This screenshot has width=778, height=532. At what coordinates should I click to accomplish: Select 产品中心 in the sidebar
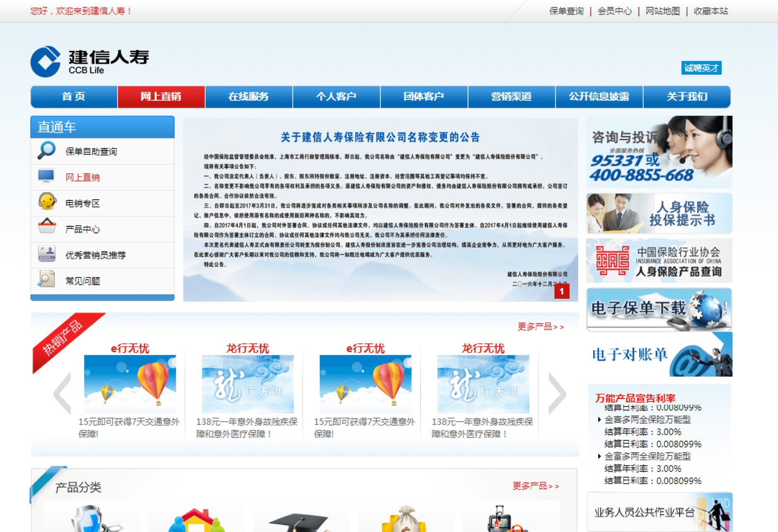tap(102, 229)
